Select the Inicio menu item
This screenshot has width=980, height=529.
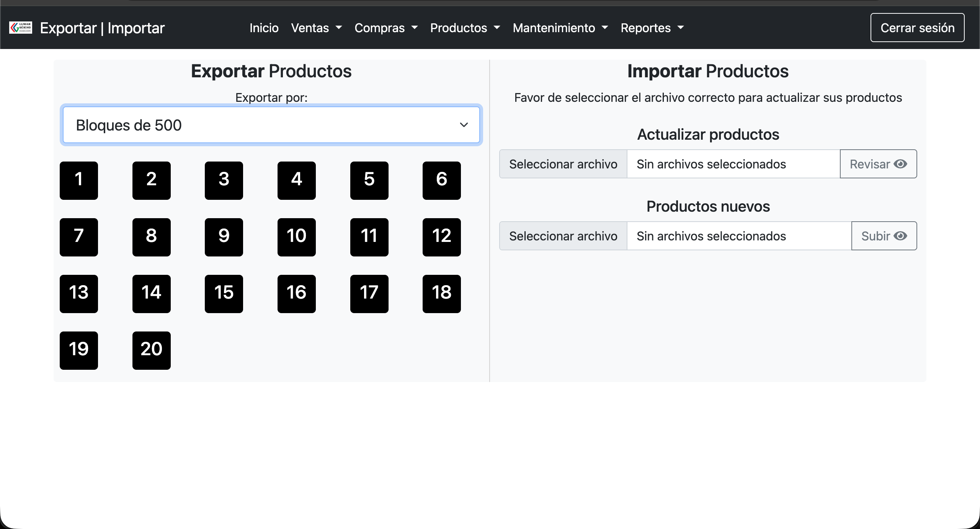[264, 28]
